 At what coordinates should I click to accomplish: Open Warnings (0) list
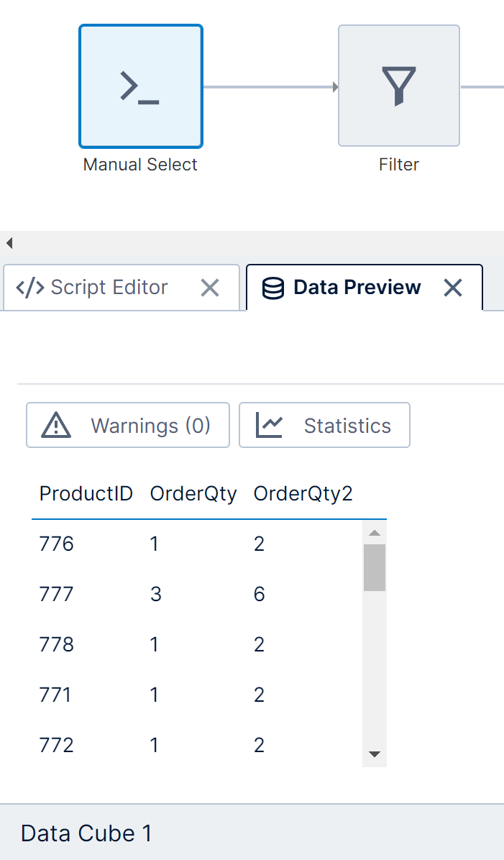pos(128,426)
